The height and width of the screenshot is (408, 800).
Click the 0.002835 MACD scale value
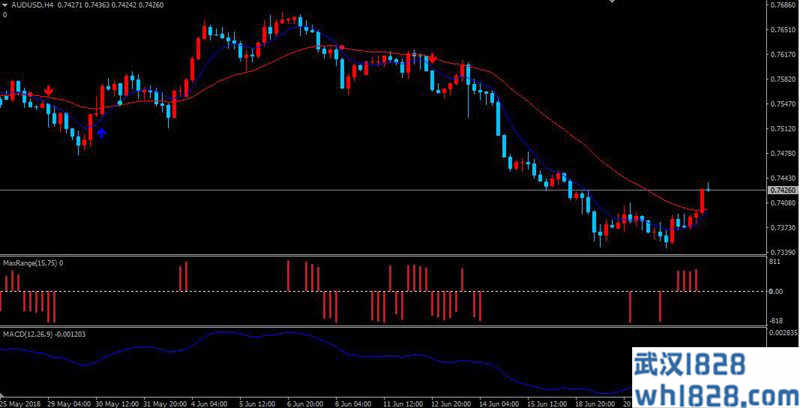pos(781,331)
